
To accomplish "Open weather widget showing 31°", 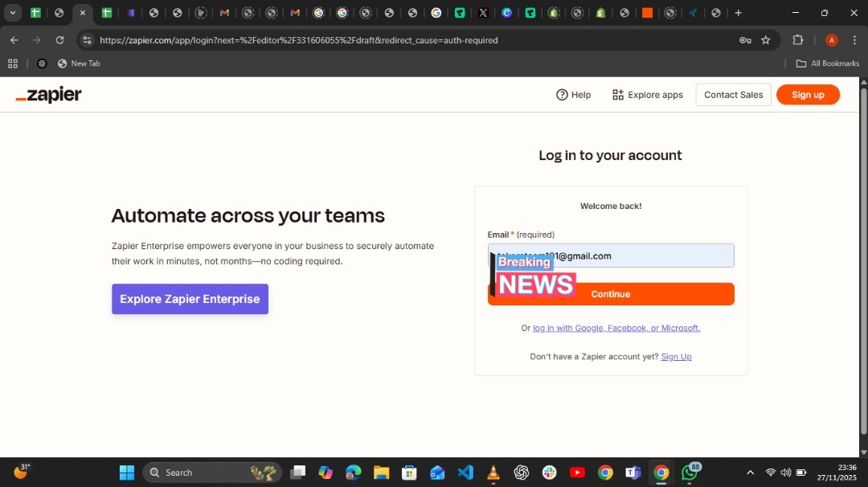I will (21, 472).
